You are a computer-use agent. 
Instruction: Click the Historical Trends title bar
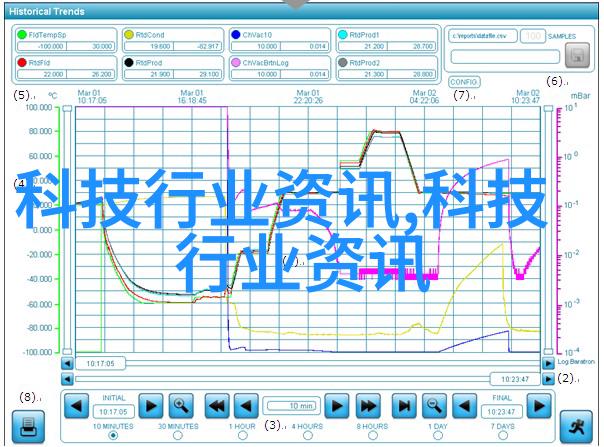click(x=302, y=11)
